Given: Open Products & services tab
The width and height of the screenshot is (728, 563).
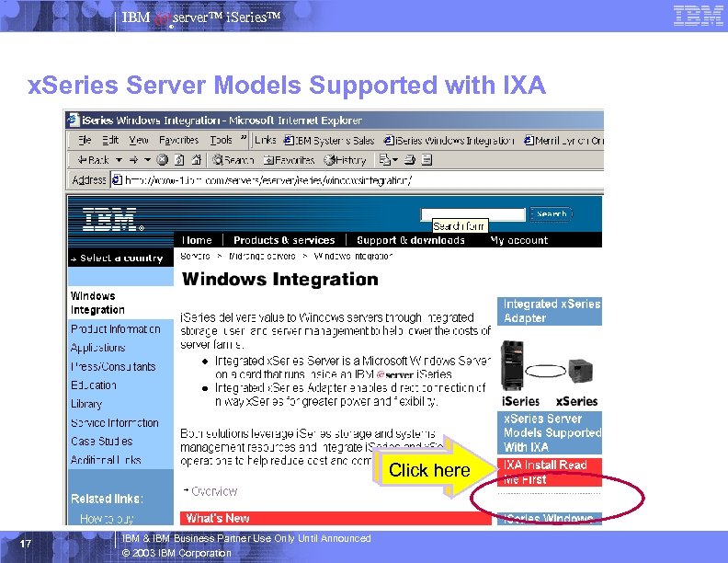Looking at the screenshot, I should [x=284, y=240].
